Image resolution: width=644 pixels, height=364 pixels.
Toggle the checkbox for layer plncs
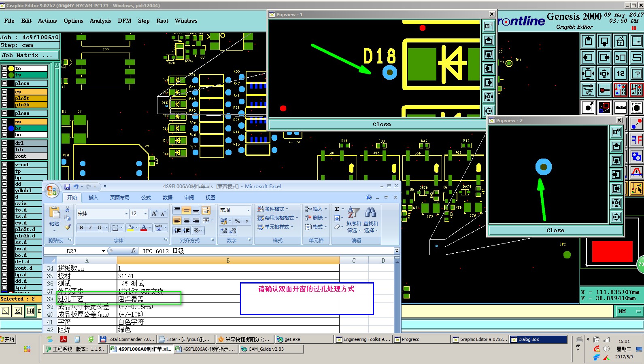pos(4,83)
